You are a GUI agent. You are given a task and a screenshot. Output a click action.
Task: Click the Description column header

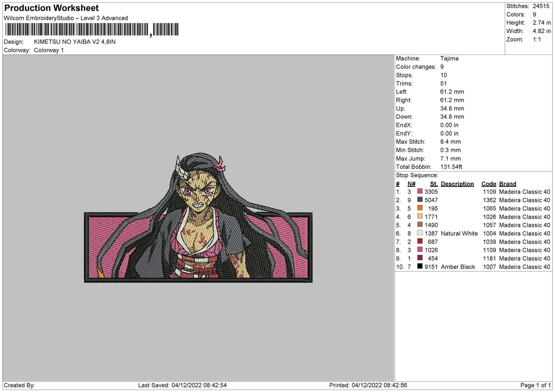457,184
